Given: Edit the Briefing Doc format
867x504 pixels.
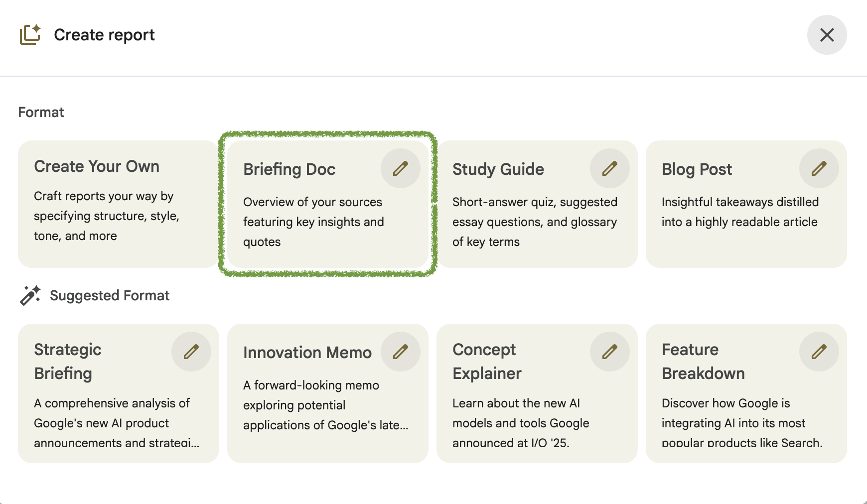Looking at the screenshot, I should click(x=400, y=168).
